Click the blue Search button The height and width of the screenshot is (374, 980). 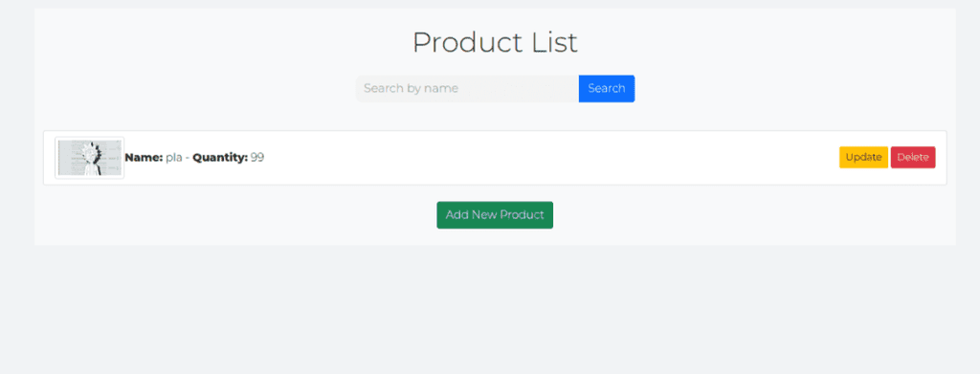[x=606, y=89]
